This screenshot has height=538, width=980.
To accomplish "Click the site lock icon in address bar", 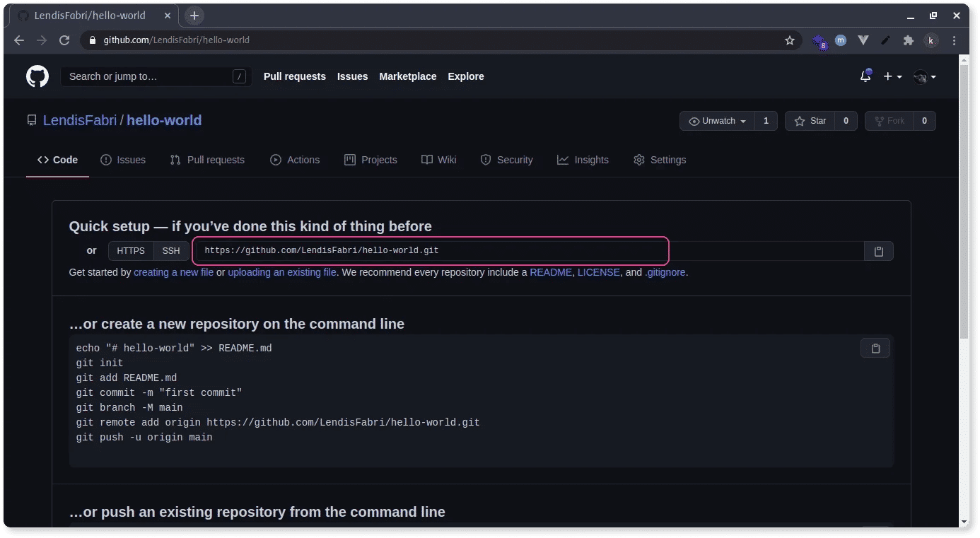I will 92,40.
